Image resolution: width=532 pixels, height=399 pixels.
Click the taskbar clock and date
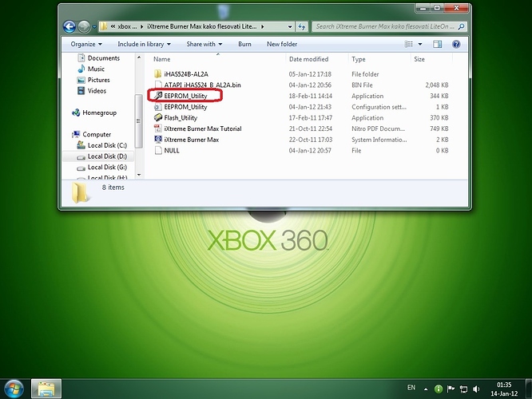click(x=504, y=389)
